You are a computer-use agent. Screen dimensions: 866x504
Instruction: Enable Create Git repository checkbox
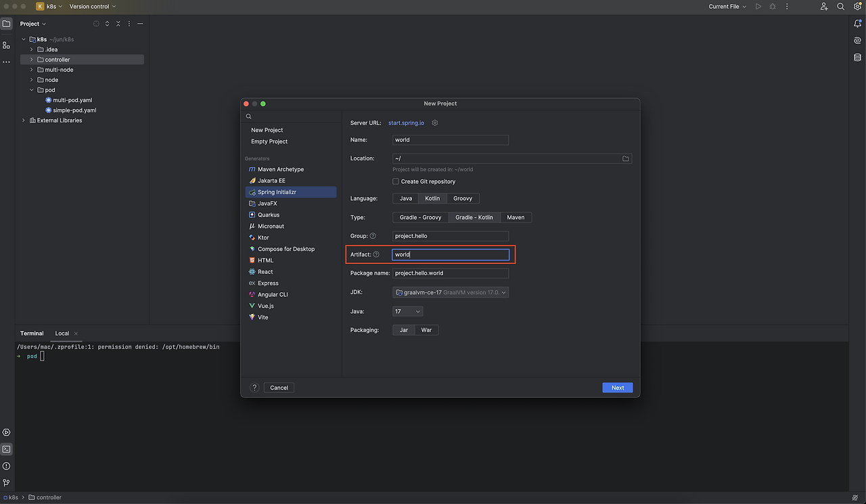coord(396,181)
